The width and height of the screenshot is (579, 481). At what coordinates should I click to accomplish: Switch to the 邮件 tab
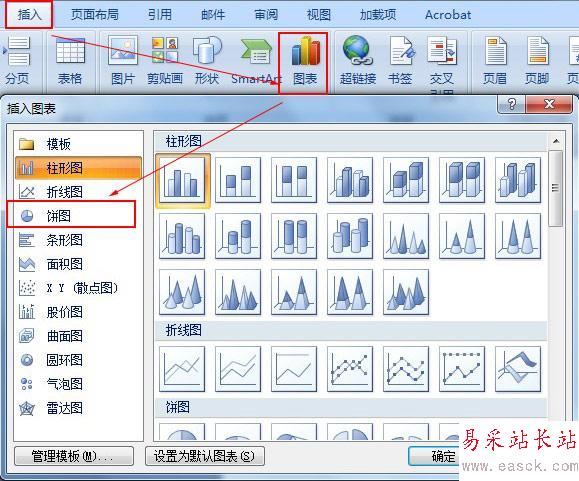pyautogui.click(x=213, y=15)
